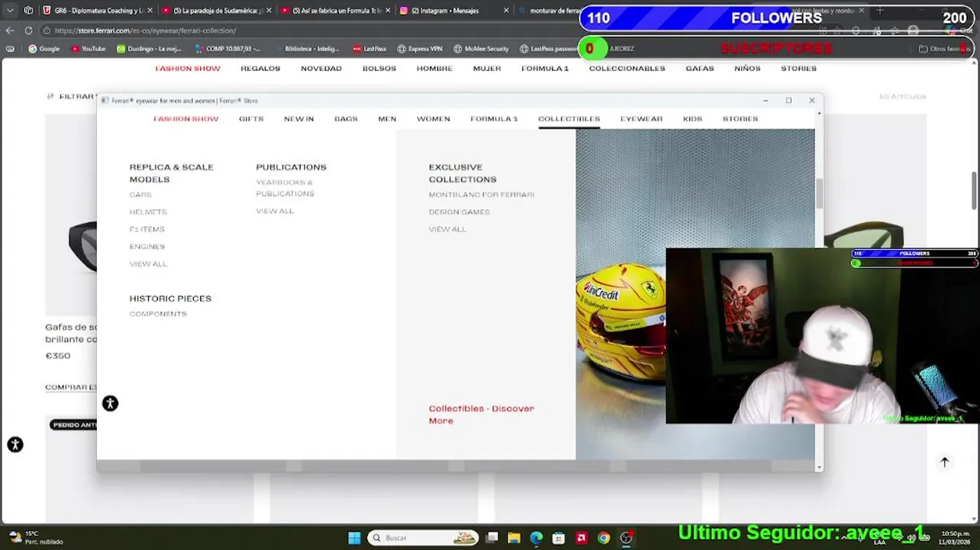Open the browser workspaces icon

click(28, 11)
